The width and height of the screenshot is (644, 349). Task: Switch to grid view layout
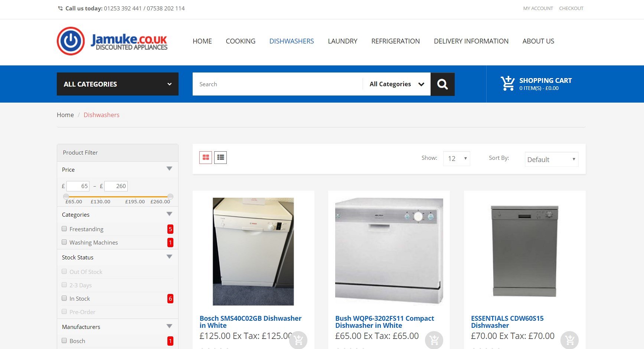(x=206, y=158)
